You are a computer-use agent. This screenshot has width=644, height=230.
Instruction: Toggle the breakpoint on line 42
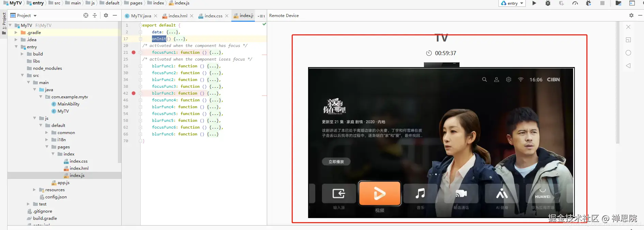134,93
